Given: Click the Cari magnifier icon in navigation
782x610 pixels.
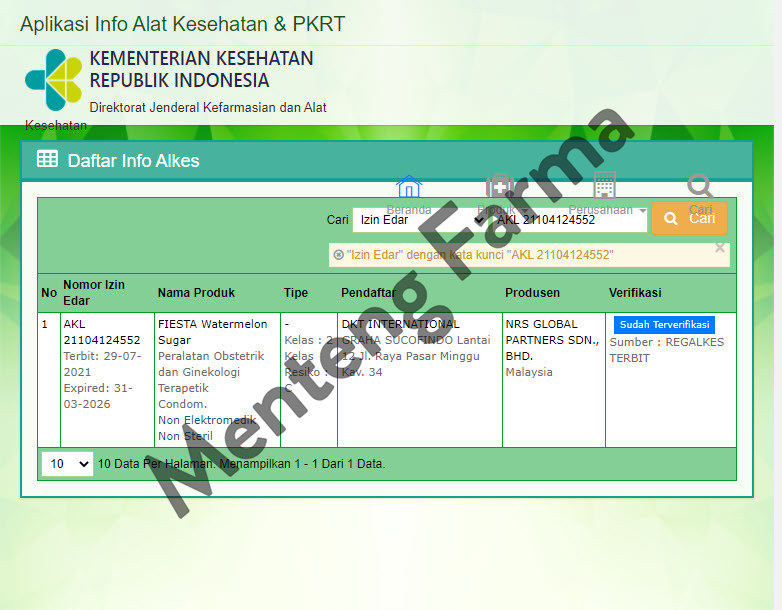Looking at the screenshot, I should click(x=700, y=187).
